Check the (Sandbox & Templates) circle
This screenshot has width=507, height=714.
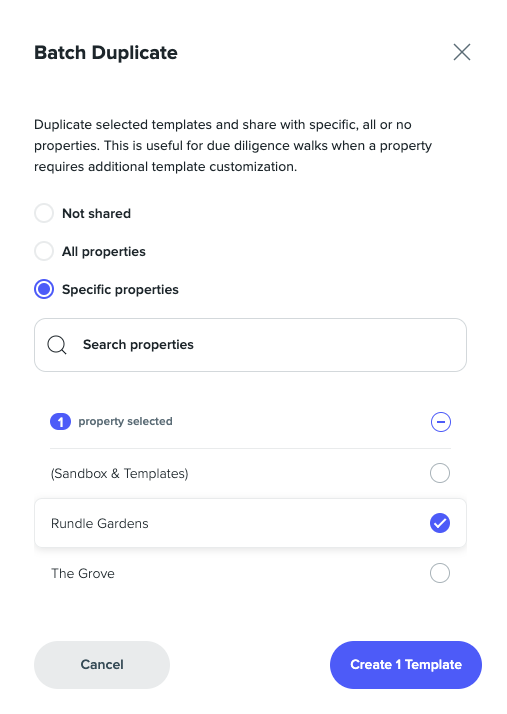[x=440, y=473]
